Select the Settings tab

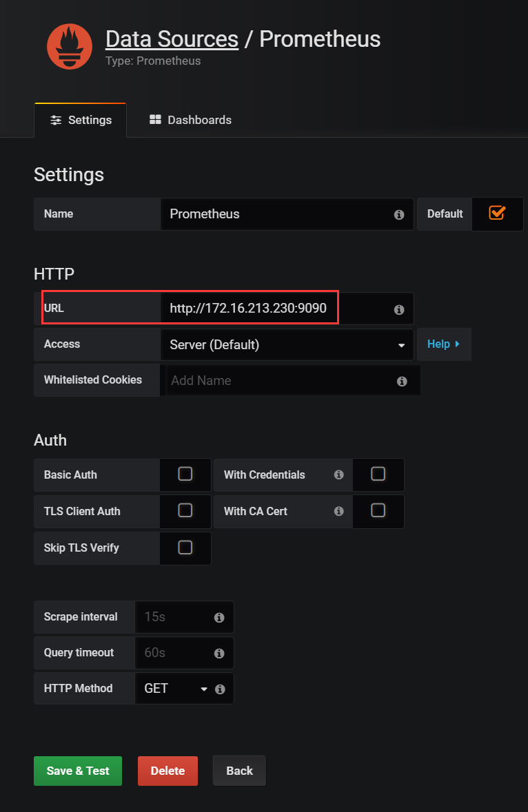pos(81,120)
